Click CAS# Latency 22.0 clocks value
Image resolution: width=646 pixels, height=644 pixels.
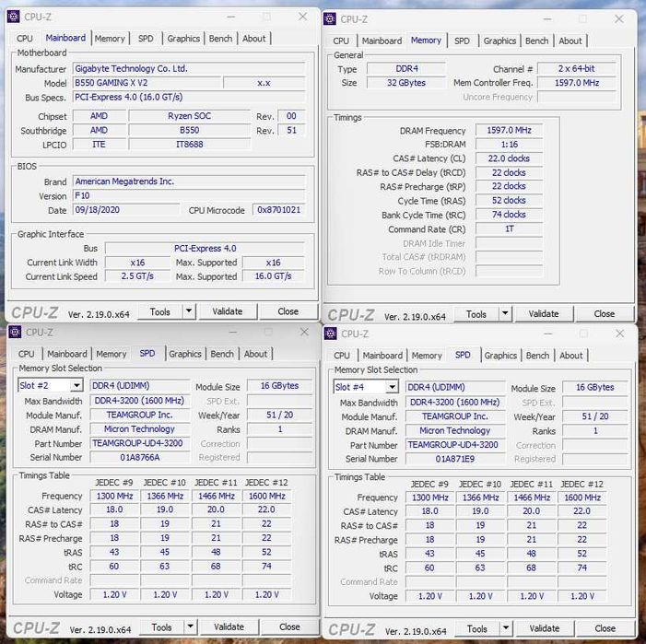(x=510, y=158)
